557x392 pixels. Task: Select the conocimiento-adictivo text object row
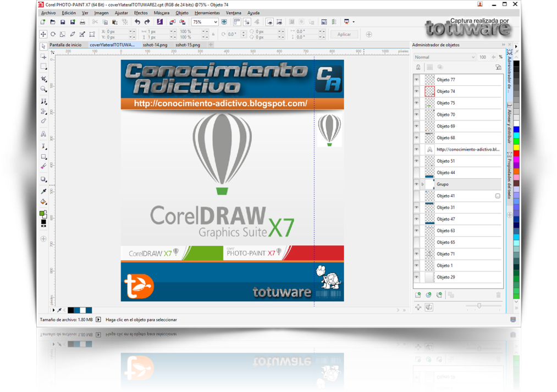458,150
